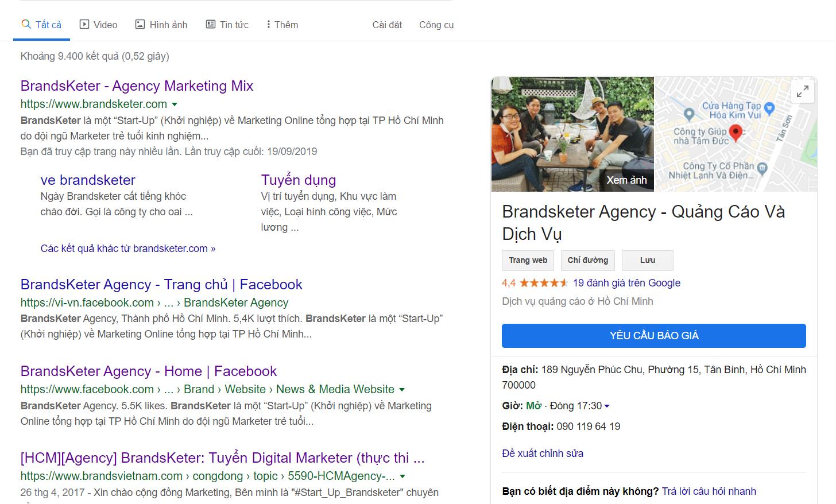Screen dimensions: 836x504
Task: Click the Tin tức news icon
Action: click(211, 25)
